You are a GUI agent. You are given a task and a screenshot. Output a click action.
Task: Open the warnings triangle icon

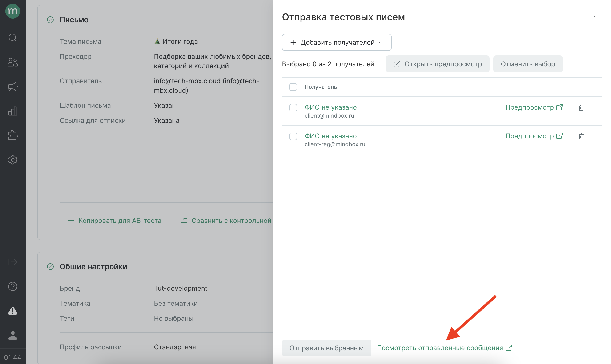pos(12,311)
